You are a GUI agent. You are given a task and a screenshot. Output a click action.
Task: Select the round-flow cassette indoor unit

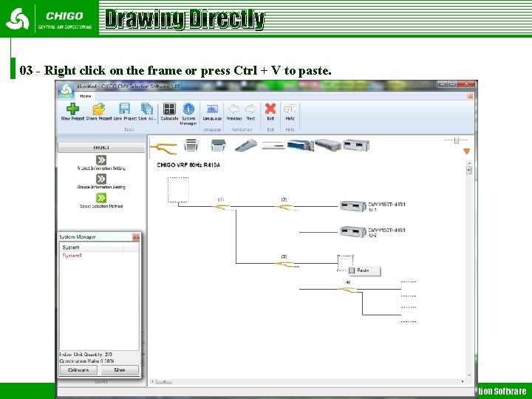pos(191,145)
